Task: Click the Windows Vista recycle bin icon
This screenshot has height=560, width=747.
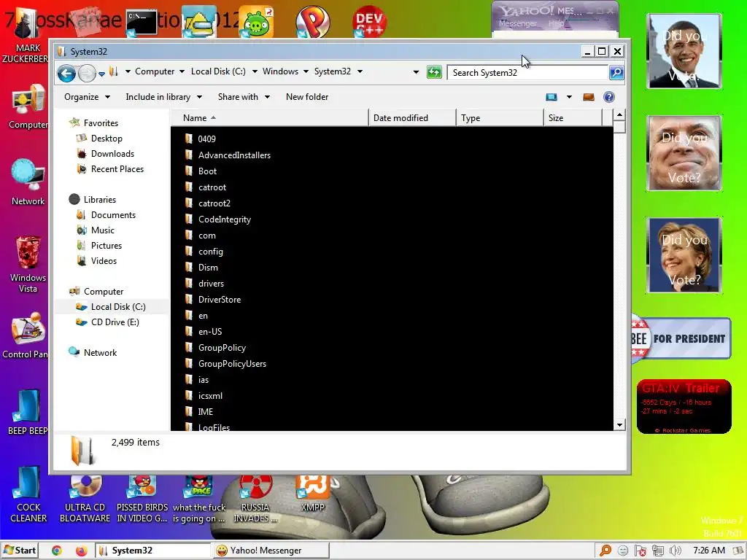Action: pyautogui.click(x=28, y=263)
